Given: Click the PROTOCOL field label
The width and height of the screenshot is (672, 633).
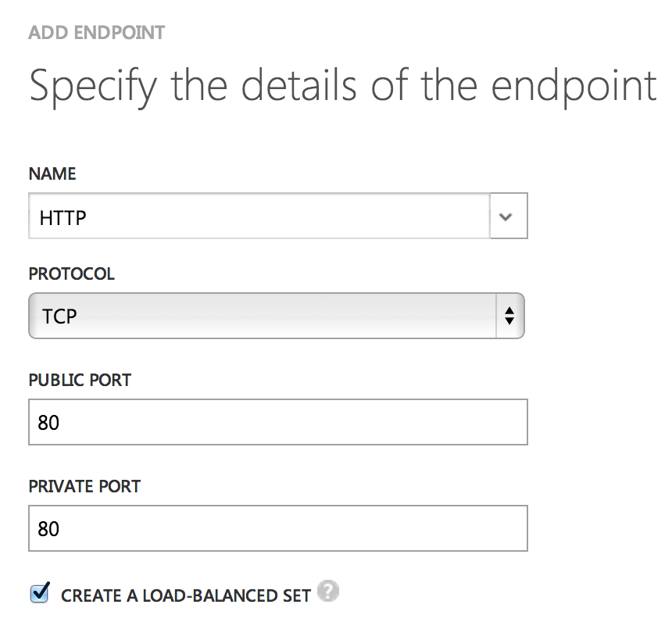Looking at the screenshot, I should point(71,274).
